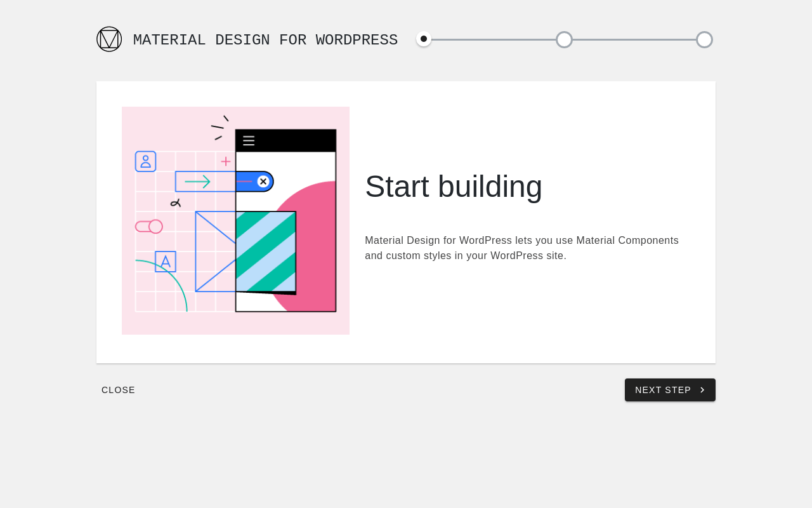Select the first wizard step indicator
Image resolution: width=812 pixels, height=508 pixels.
pos(424,39)
